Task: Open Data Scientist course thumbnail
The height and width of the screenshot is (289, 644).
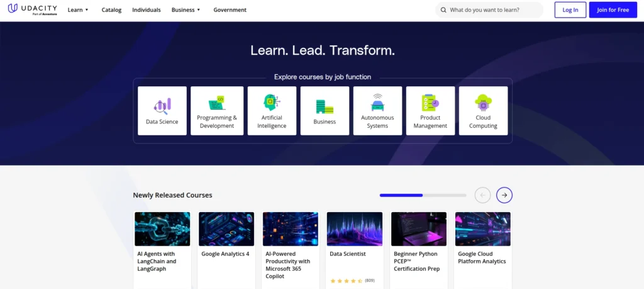Action: coord(355,229)
